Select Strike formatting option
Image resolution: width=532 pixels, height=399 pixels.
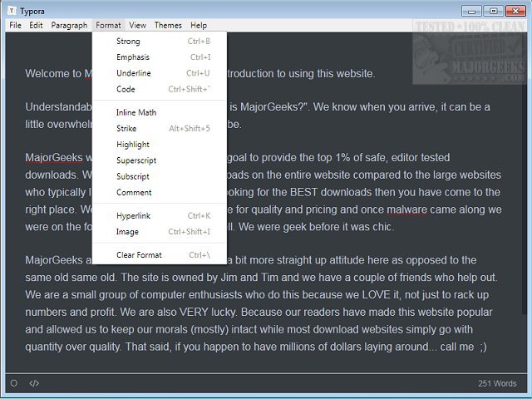[x=160, y=129]
